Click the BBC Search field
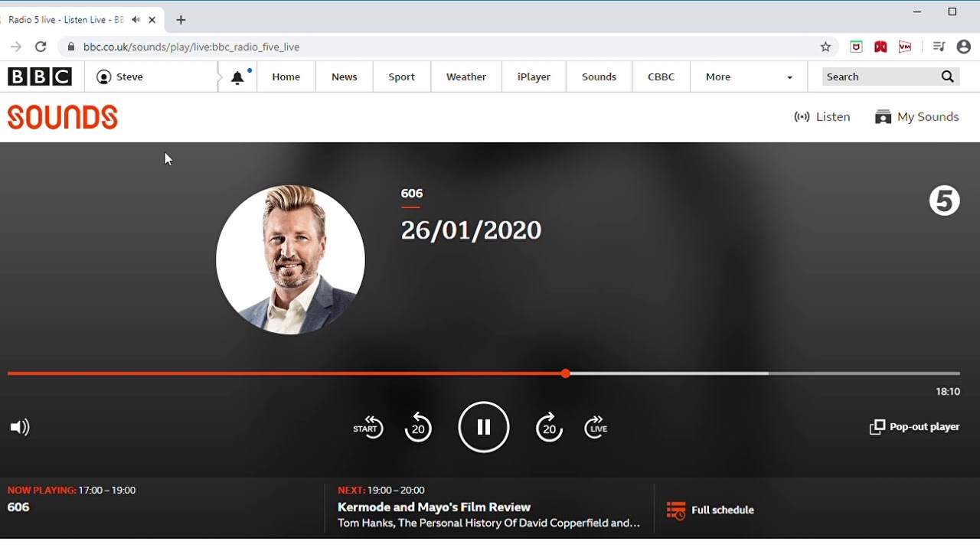 879,77
